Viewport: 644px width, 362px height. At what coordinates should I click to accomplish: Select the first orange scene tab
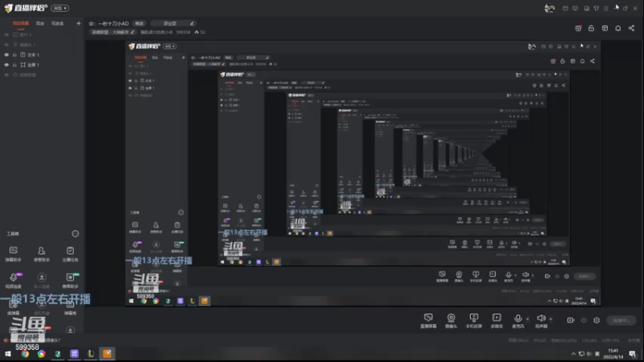21,23
